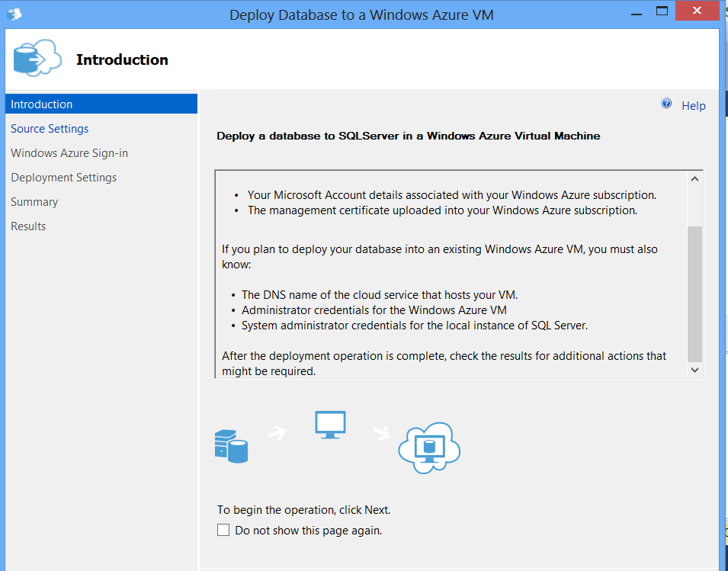Jump to the Summary step

(34, 202)
